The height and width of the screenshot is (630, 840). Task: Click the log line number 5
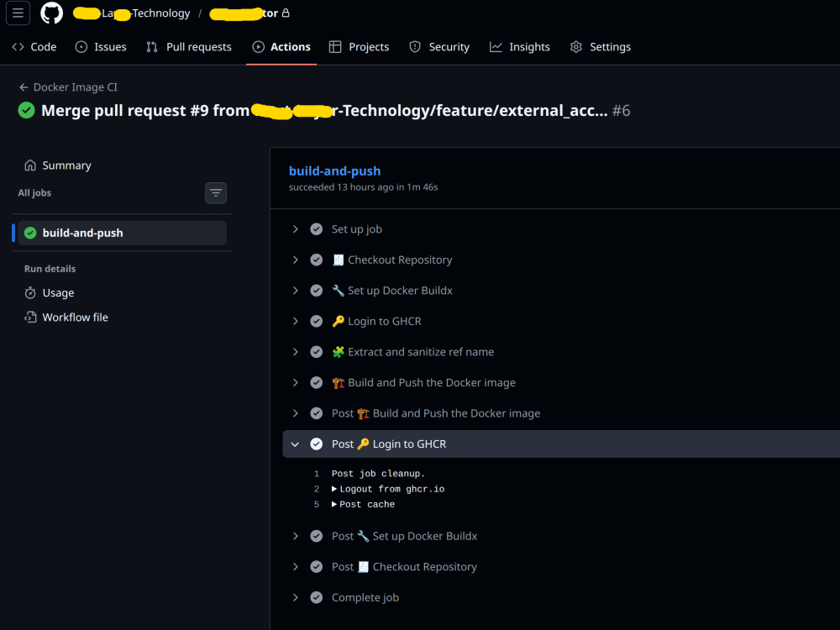pos(317,505)
